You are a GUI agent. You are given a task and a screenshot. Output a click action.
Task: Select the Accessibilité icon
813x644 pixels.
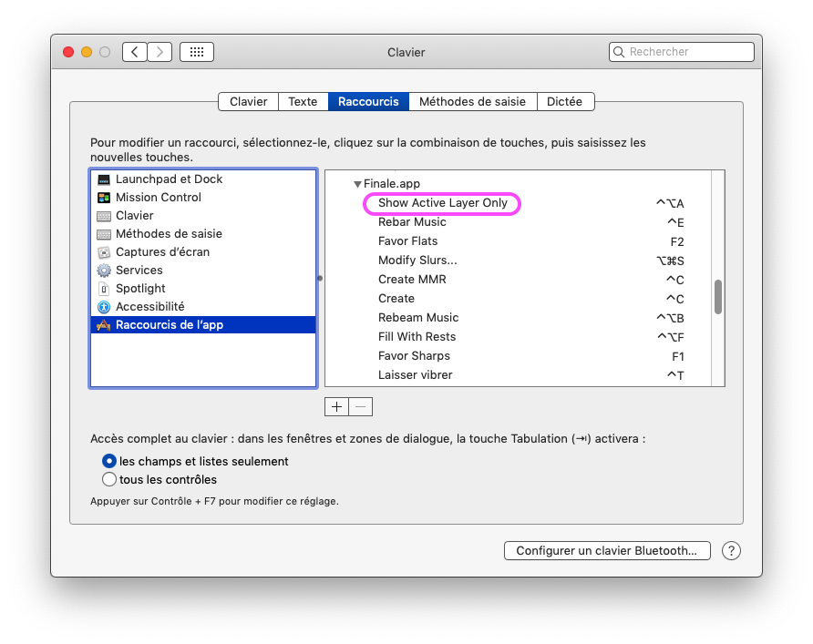tap(104, 307)
